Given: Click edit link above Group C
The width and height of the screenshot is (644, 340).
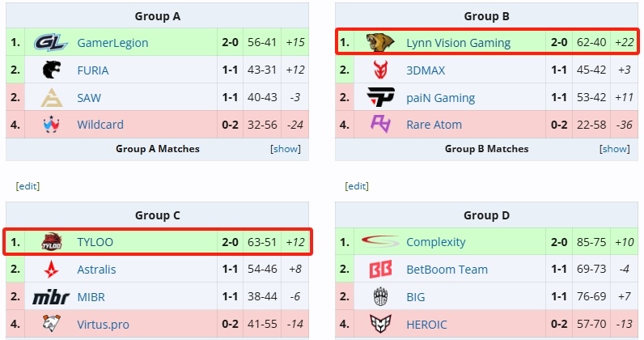Looking at the screenshot, I should click(28, 186).
